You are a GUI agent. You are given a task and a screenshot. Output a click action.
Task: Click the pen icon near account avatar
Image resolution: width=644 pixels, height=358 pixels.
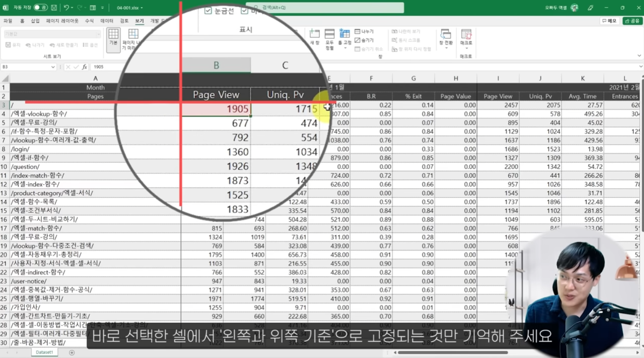590,8
